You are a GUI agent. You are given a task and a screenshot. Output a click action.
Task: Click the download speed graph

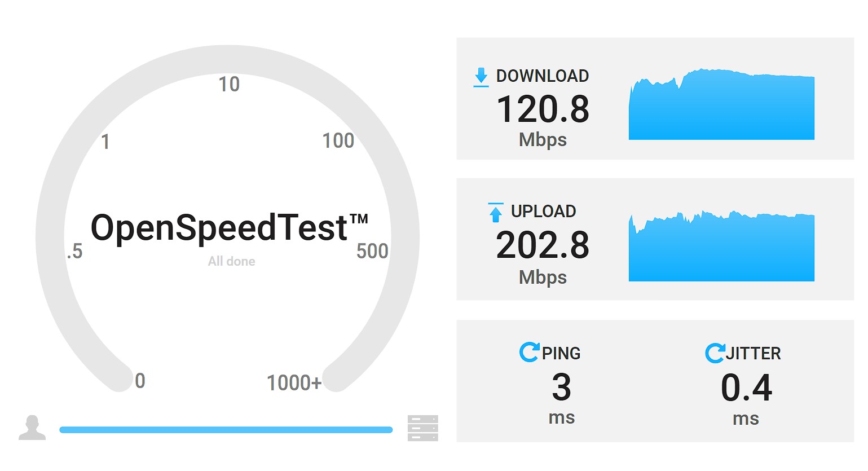[x=721, y=106]
